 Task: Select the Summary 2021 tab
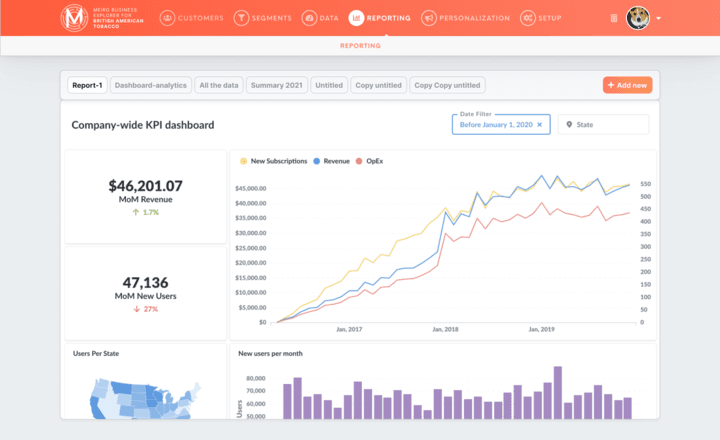pyautogui.click(x=276, y=85)
